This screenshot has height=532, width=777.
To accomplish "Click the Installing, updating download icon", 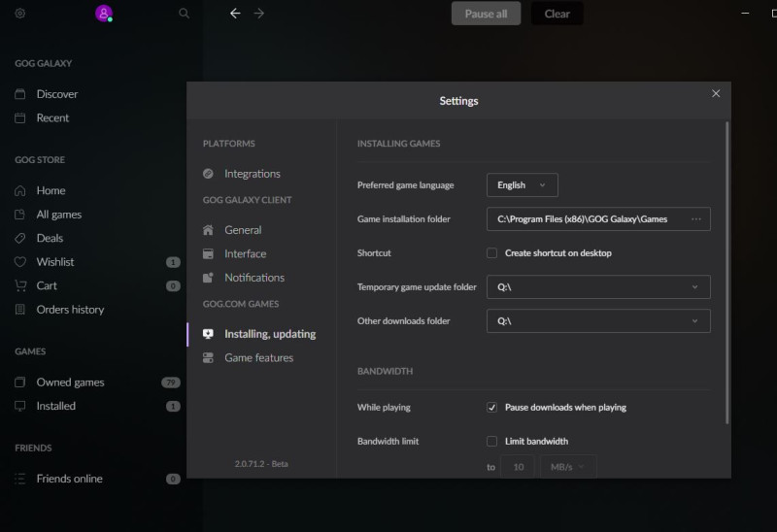I will point(208,334).
